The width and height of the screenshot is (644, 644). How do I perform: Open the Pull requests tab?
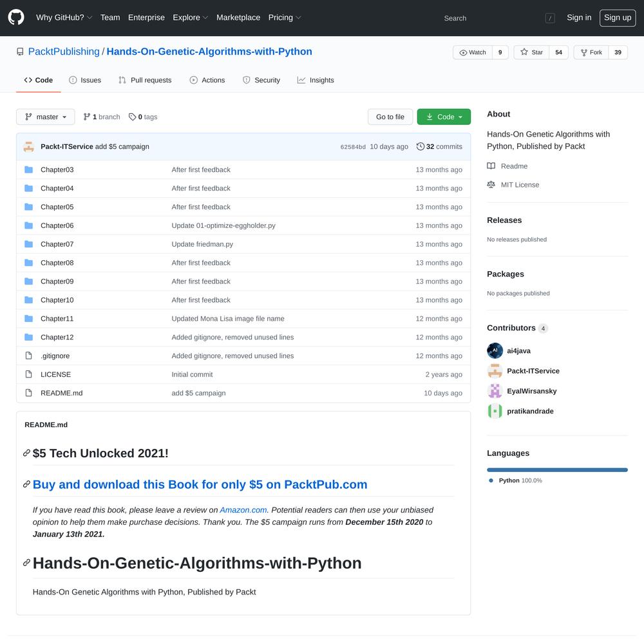coord(145,80)
